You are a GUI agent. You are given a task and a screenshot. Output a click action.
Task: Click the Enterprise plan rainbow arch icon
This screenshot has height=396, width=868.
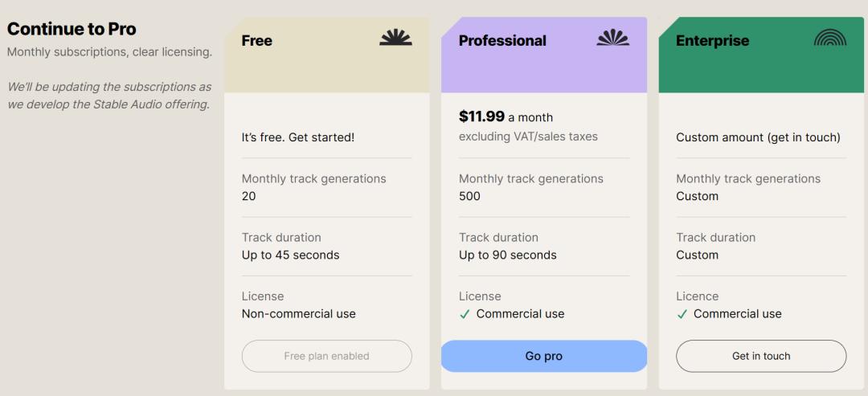tap(829, 37)
